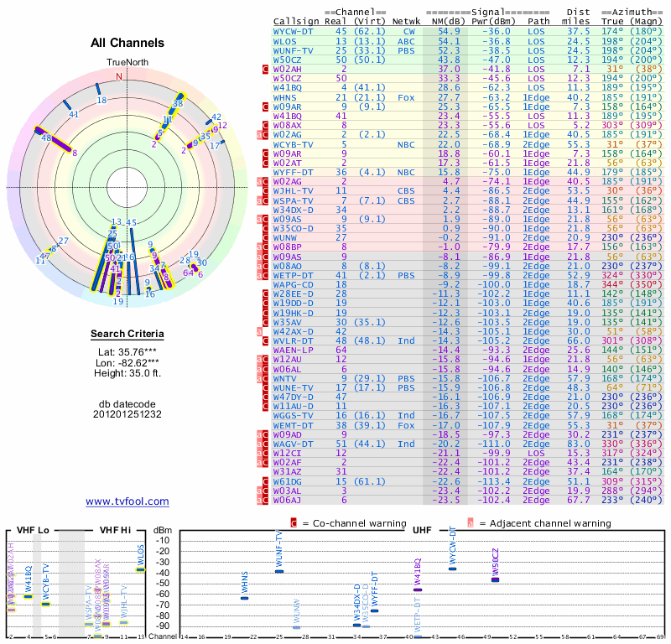Select WEMT-DT callsign in the table
Image resolution: width=671 pixels, height=644 pixels.
tap(293, 426)
